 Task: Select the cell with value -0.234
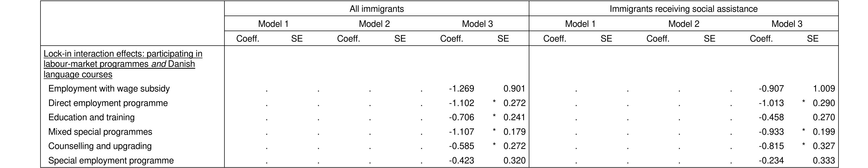point(771,160)
